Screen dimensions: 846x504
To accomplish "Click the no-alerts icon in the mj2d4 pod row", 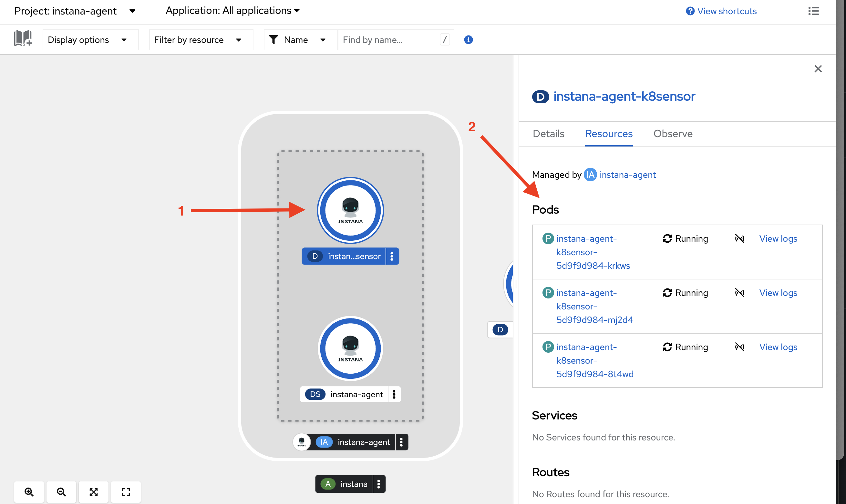I will point(740,293).
